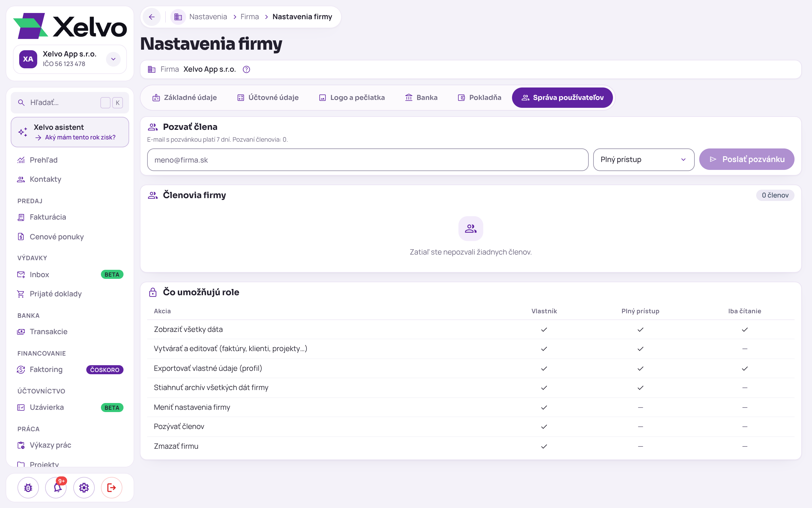The width and height of the screenshot is (812, 508).
Task: Expand the company switcher chevron
Action: pyautogui.click(x=113, y=59)
